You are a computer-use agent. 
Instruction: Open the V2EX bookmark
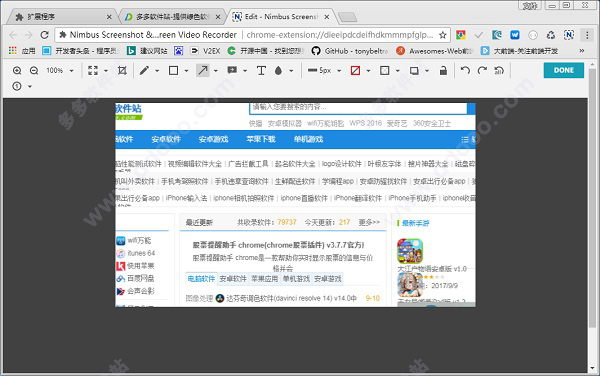(205, 50)
